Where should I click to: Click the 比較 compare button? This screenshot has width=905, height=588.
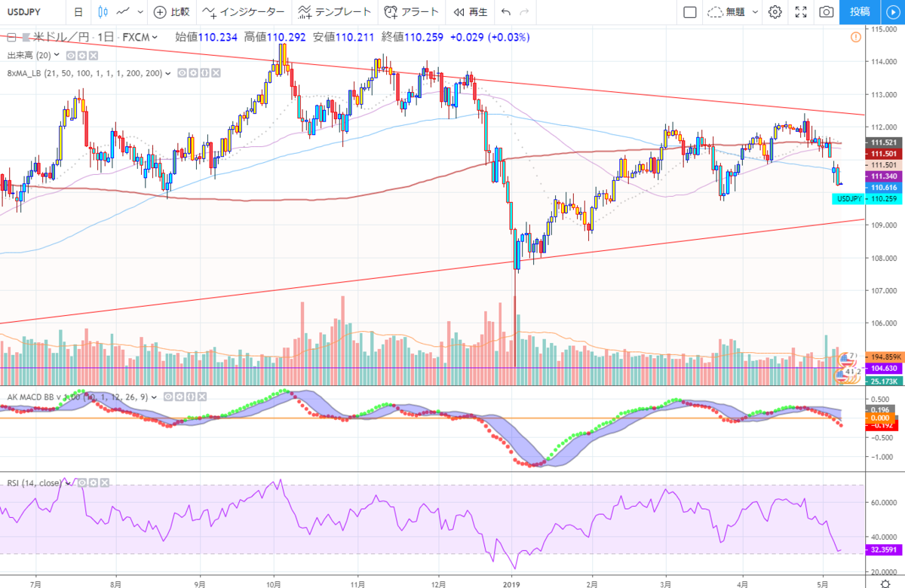pyautogui.click(x=171, y=12)
